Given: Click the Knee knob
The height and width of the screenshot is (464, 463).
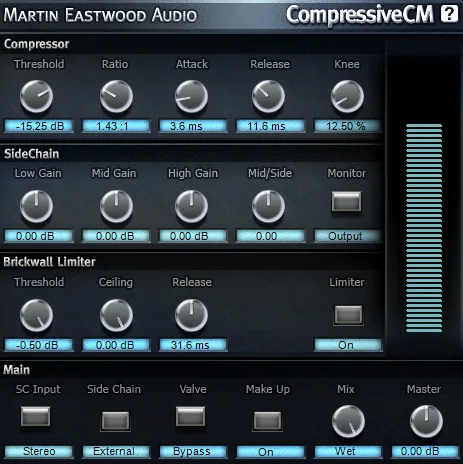Looking at the screenshot, I should (x=347, y=97).
